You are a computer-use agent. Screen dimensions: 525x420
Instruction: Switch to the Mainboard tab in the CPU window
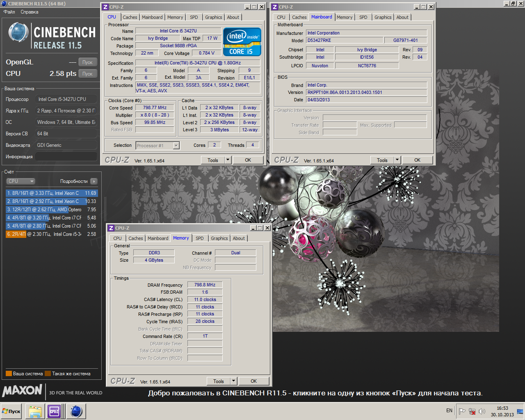tap(152, 17)
